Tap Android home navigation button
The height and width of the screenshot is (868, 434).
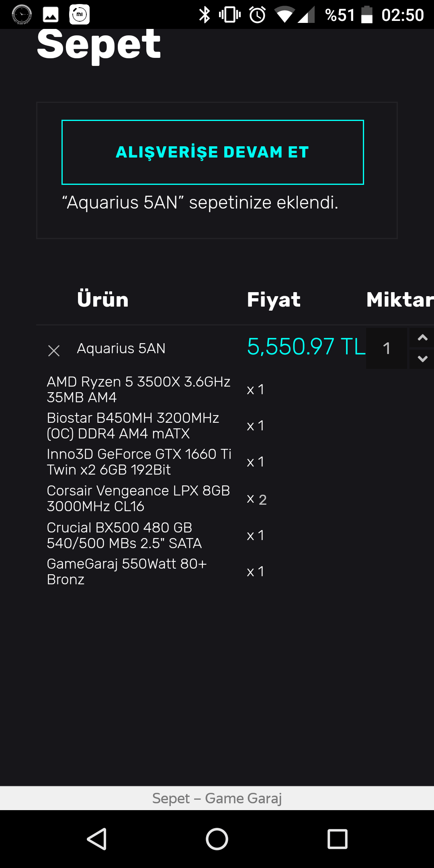point(217,839)
